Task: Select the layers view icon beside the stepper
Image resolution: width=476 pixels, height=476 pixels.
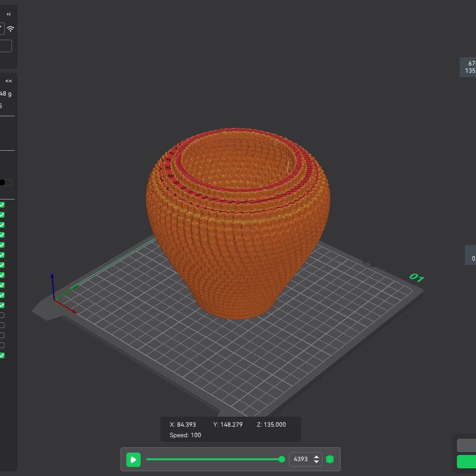Action: [x=330, y=459]
